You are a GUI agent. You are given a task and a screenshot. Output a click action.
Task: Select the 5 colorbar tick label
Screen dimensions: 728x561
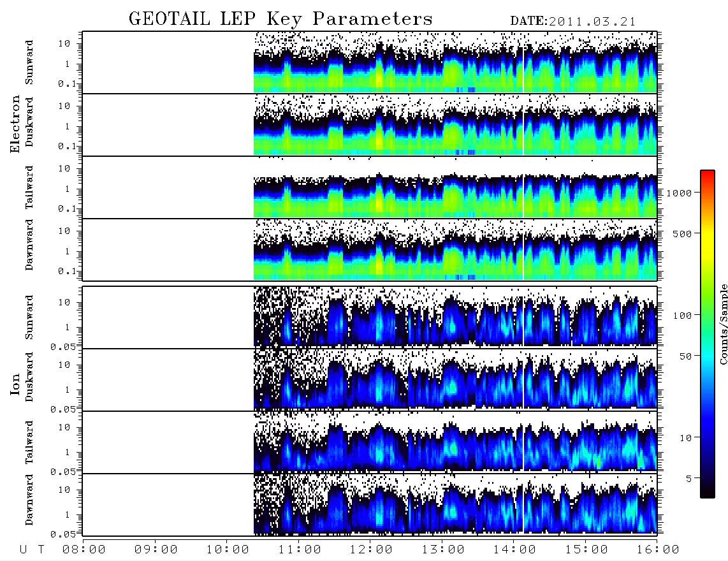coord(688,478)
